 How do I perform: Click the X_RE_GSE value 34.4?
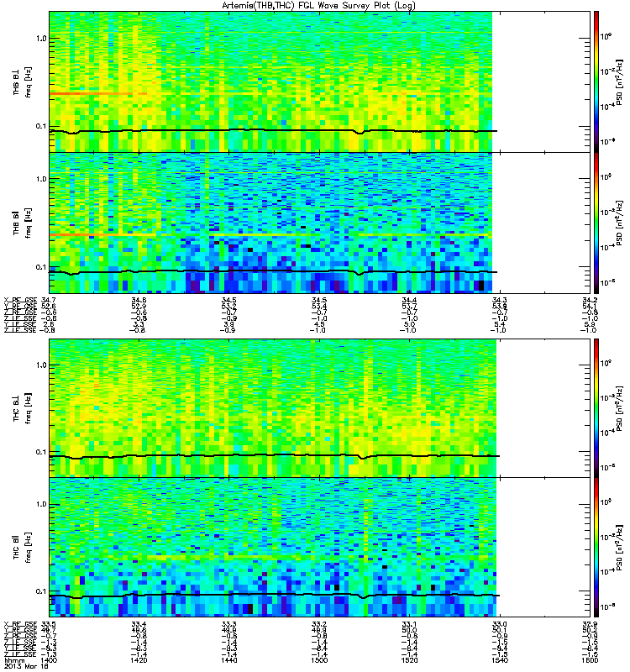[x=409, y=300]
